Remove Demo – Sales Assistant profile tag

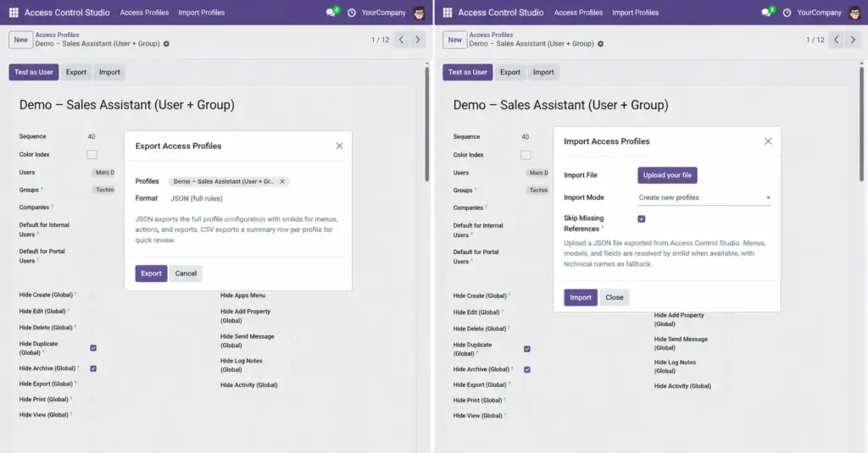[282, 181]
